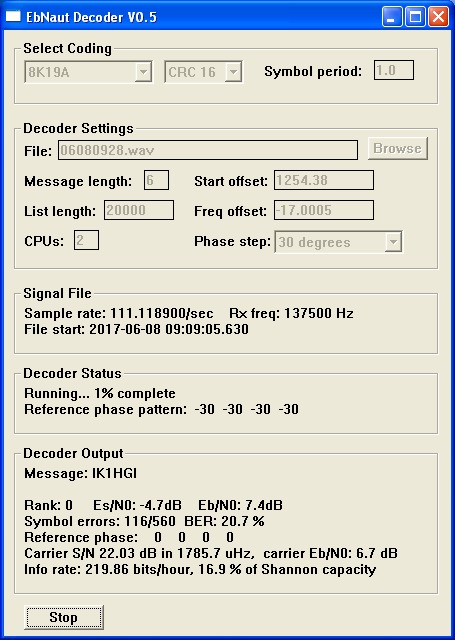The width and height of the screenshot is (455, 640).
Task: Focus the Freq offset field
Action: point(324,210)
